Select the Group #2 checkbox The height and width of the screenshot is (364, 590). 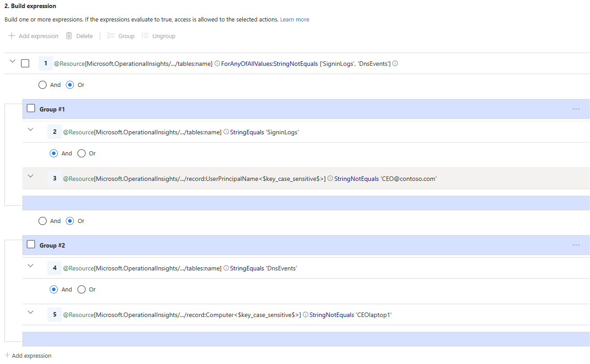31,244
